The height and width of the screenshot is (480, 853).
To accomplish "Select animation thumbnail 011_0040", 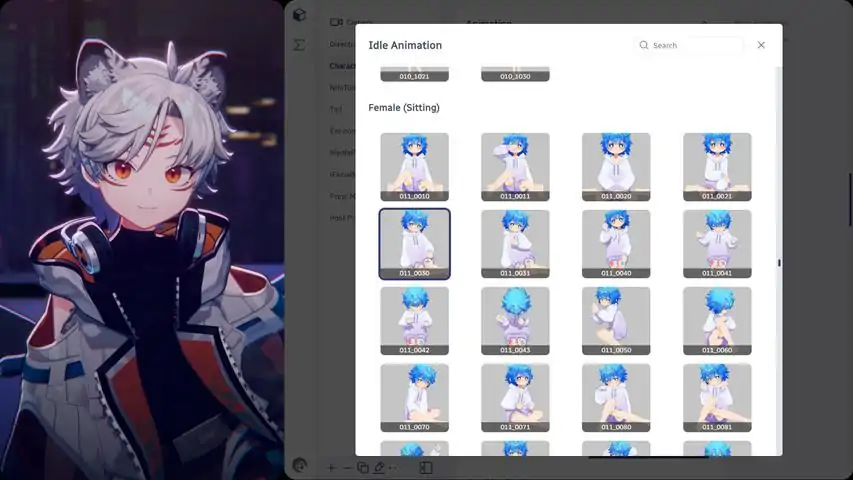I will click(x=616, y=244).
